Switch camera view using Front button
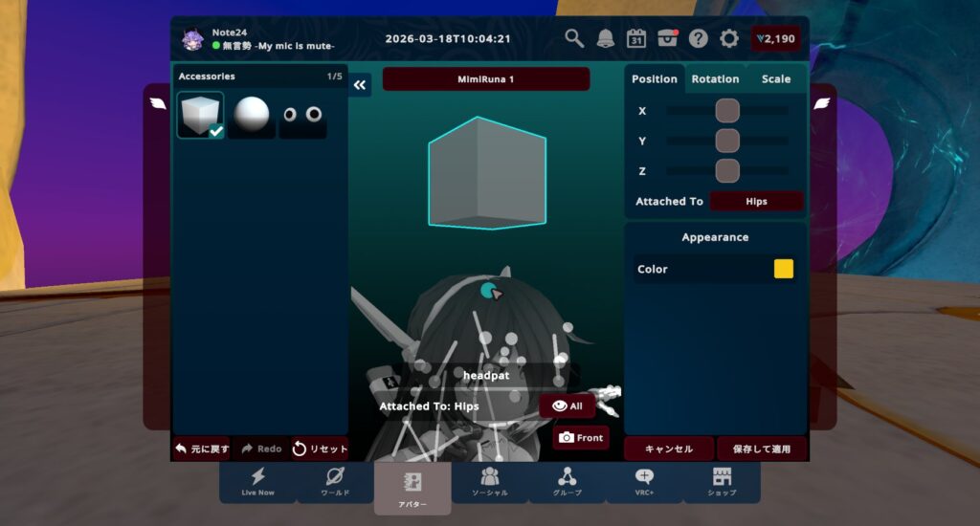This screenshot has width=980, height=526. [581, 438]
